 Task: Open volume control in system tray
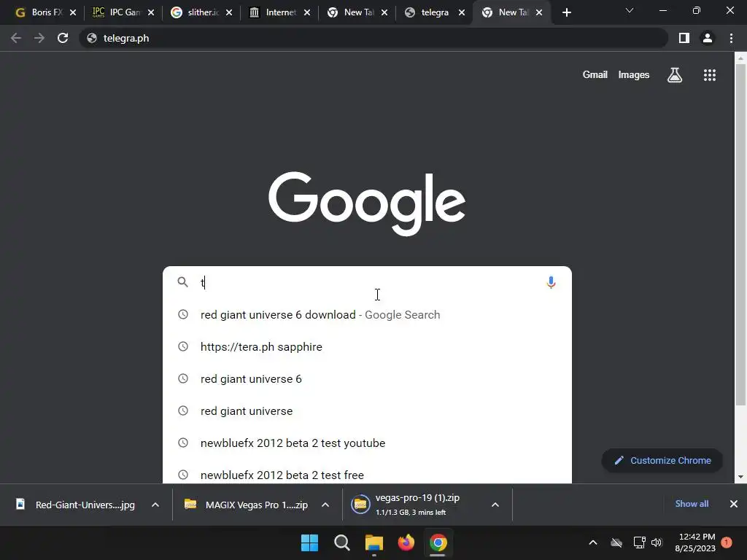coord(657,542)
